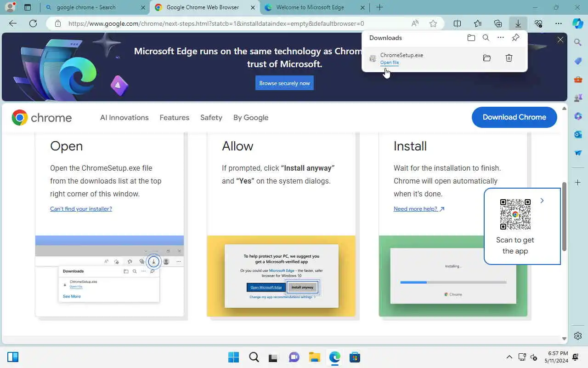Close the Edge promotion banner

pos(560,40)
